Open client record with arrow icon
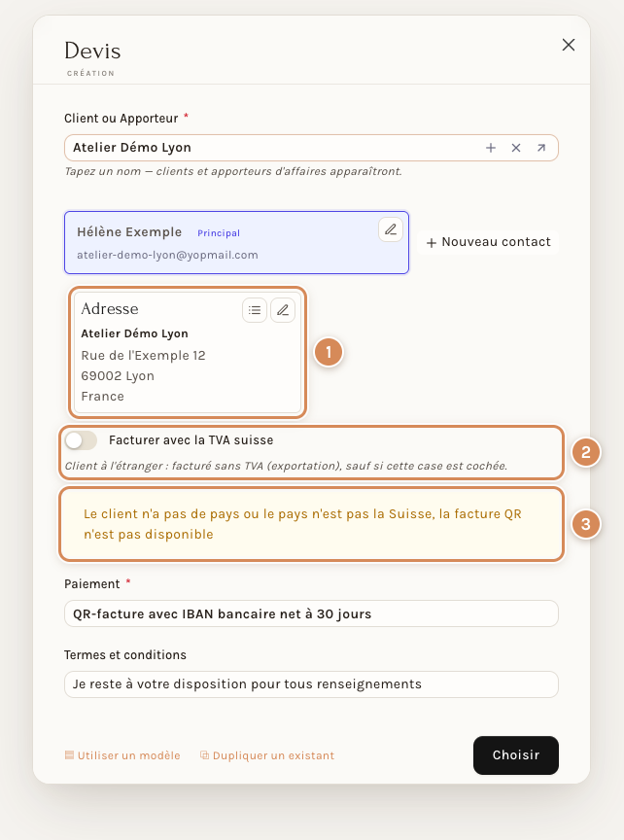The image size is (624, 840). coord(541,148)
